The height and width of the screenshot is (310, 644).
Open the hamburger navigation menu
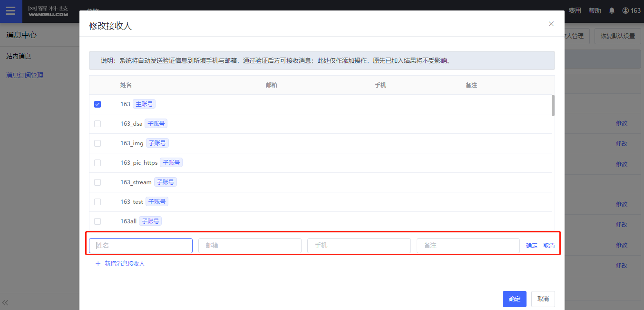pyautogui.click(x=10, y=11)
